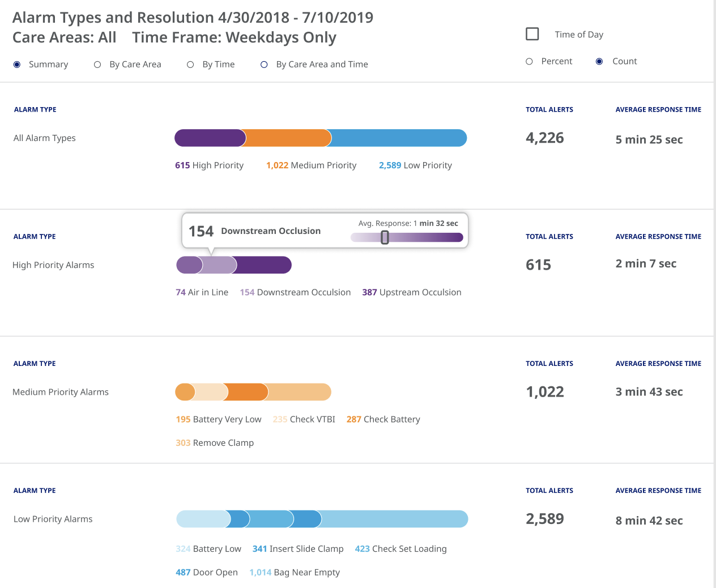The width and height of the screenshot is (716, 588).
Task: Select By Care Area and Time option
Action: (264, 65)
